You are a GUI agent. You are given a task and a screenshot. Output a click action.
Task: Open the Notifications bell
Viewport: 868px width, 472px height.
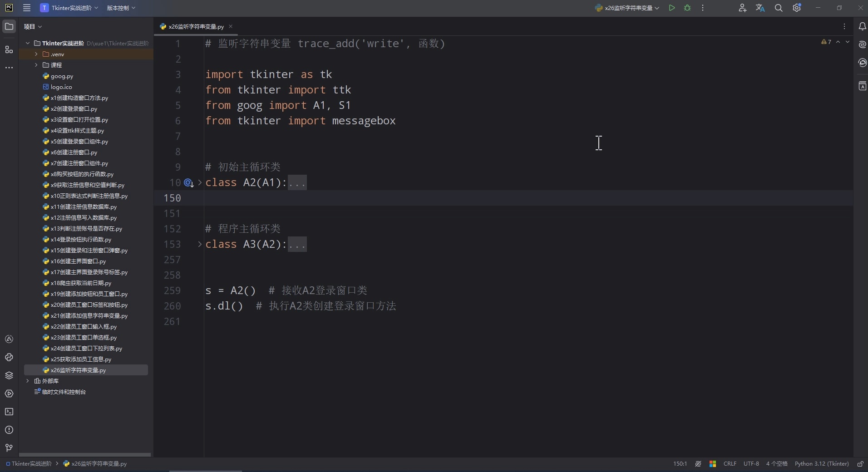[x=862, y=26]
